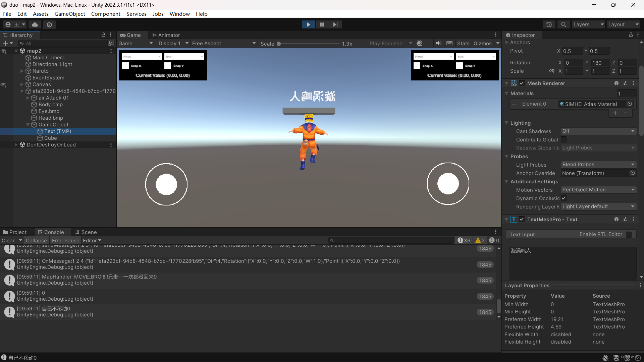
Task: Collapse the GameObject node in Hierarchy
Action: (28, 125)
